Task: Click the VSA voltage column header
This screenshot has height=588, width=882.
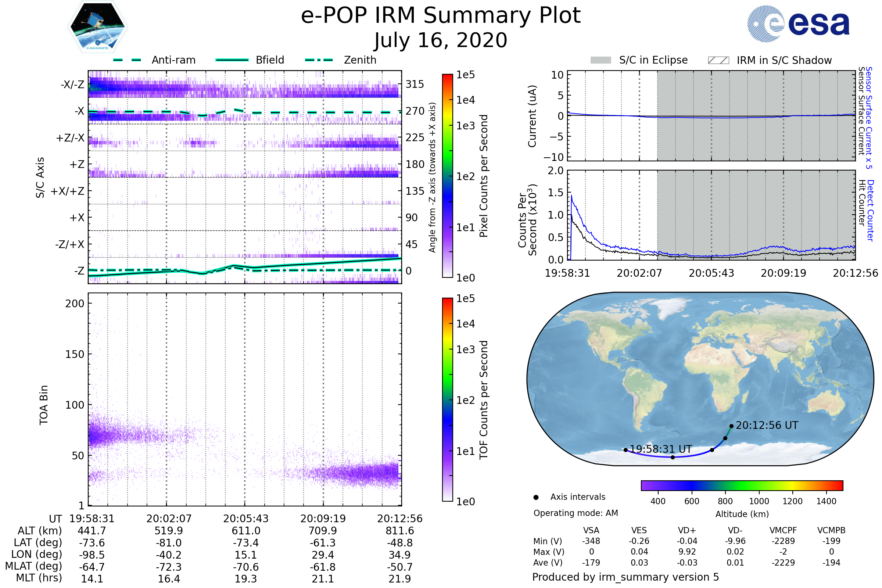Action: tap(591, 530)
